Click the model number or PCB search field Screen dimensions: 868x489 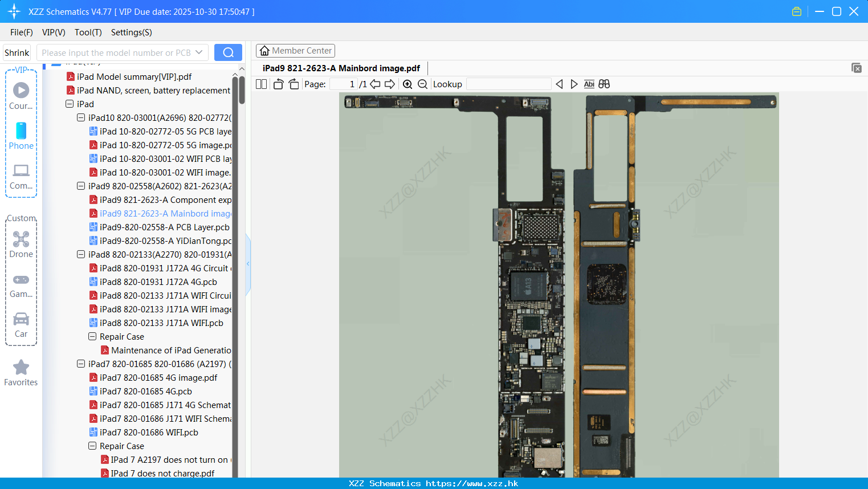[116, 52]
